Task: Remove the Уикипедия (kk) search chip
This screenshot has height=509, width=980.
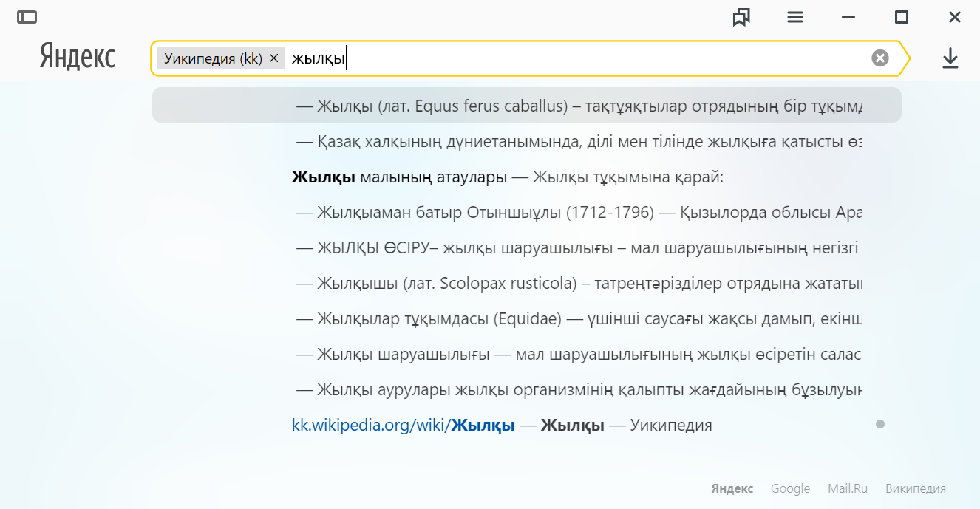Action: tap(273, 58)
